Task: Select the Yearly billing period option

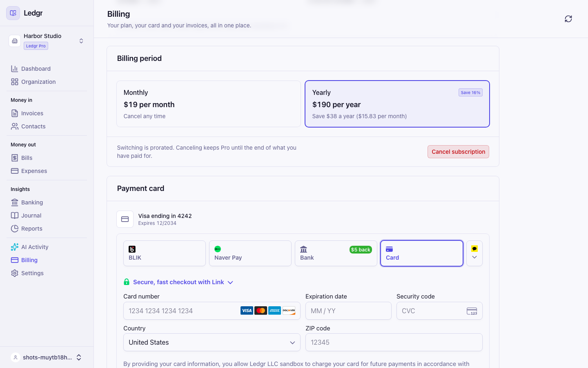Action: (x=397, y=104)
